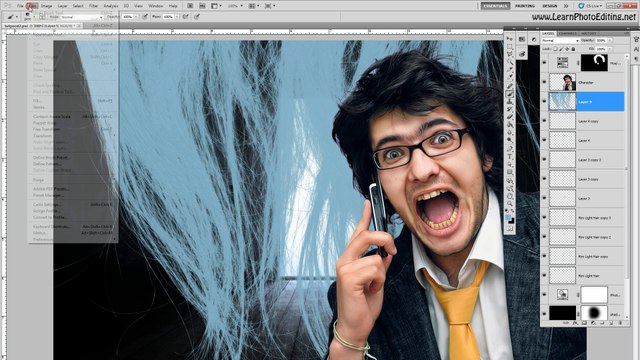
Task: Toggle the Brush panel button in options bar
Action: 42,17
